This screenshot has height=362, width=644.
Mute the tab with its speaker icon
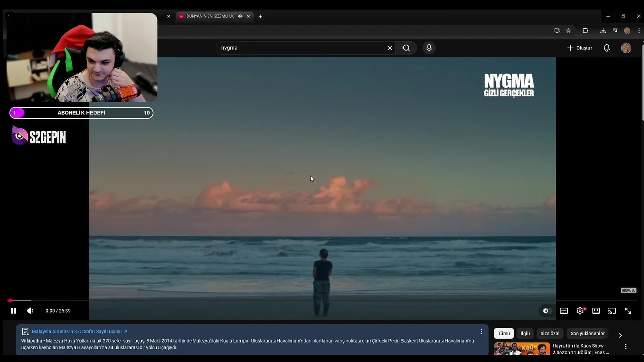pos(240,16)
